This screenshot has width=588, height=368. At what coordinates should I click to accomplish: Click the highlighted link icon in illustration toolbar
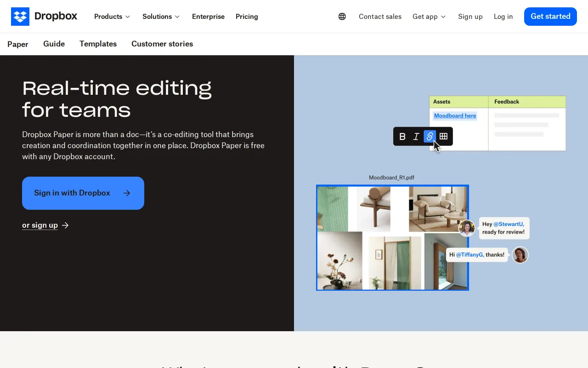430,136
